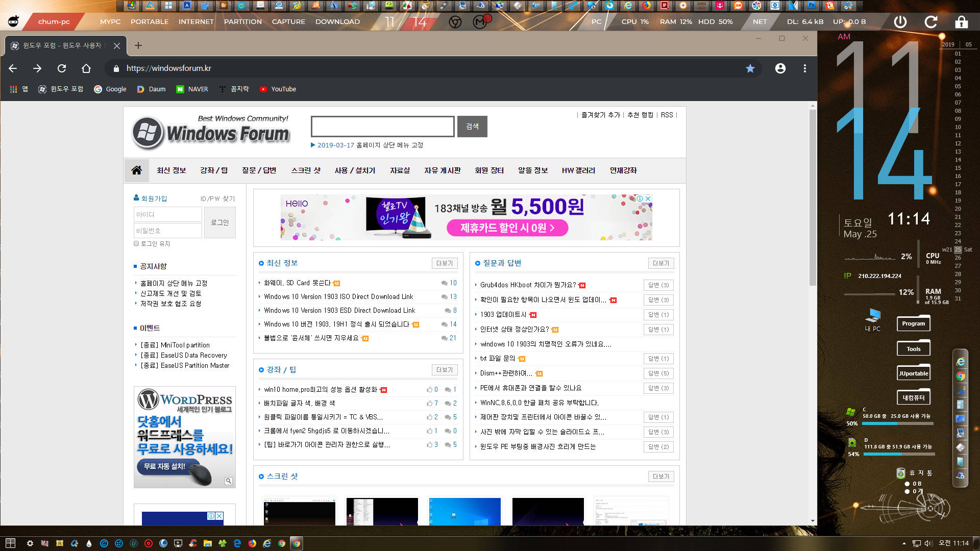Open File Explorer from the taskbar
The width and height of the screenshot is (980, 551).
coord(208,543)
